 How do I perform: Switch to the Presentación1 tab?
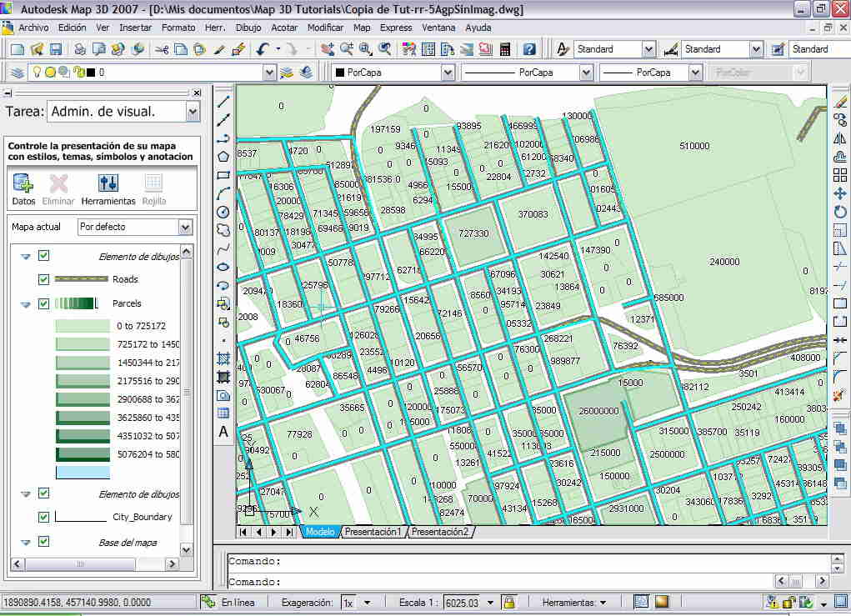pos(373,532)
